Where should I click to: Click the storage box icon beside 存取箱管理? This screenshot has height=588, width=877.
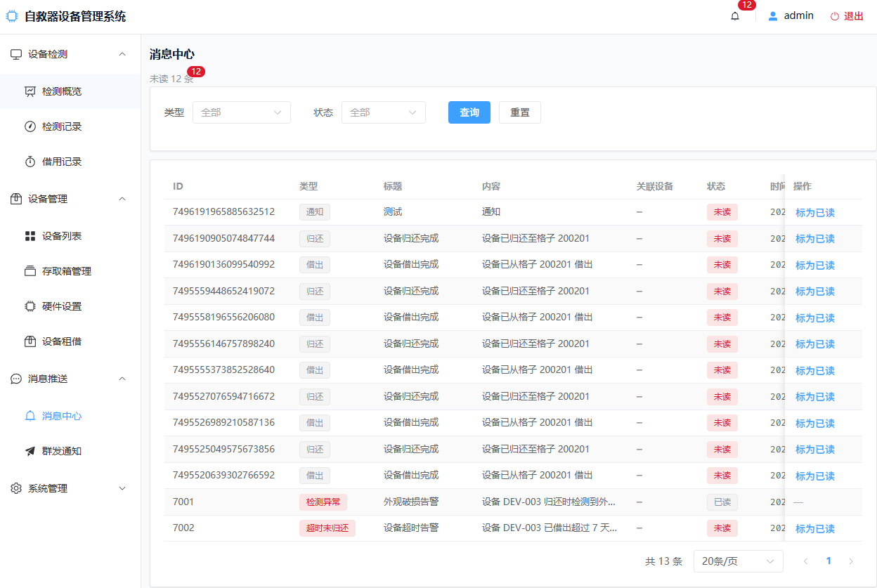click(x=30, y=271)
